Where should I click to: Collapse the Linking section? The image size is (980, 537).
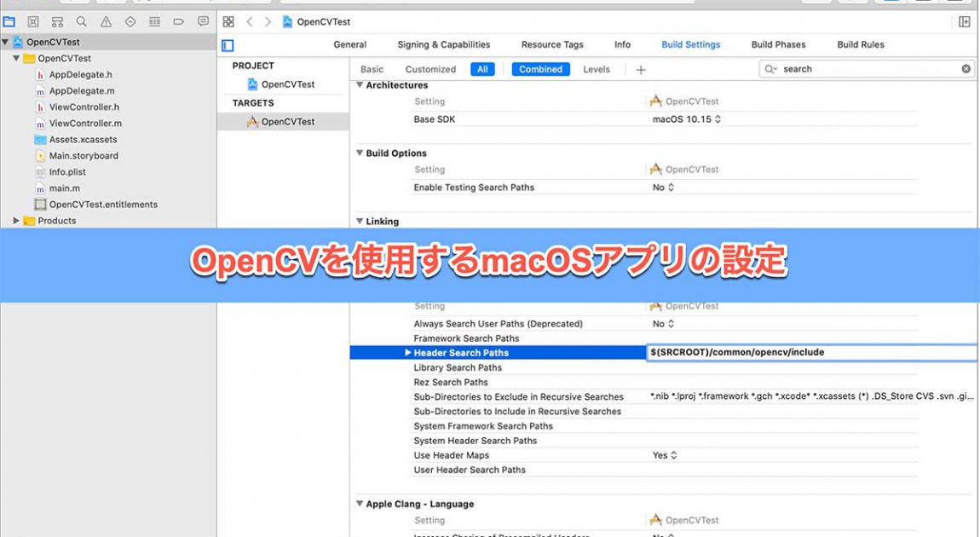[360, 222]
